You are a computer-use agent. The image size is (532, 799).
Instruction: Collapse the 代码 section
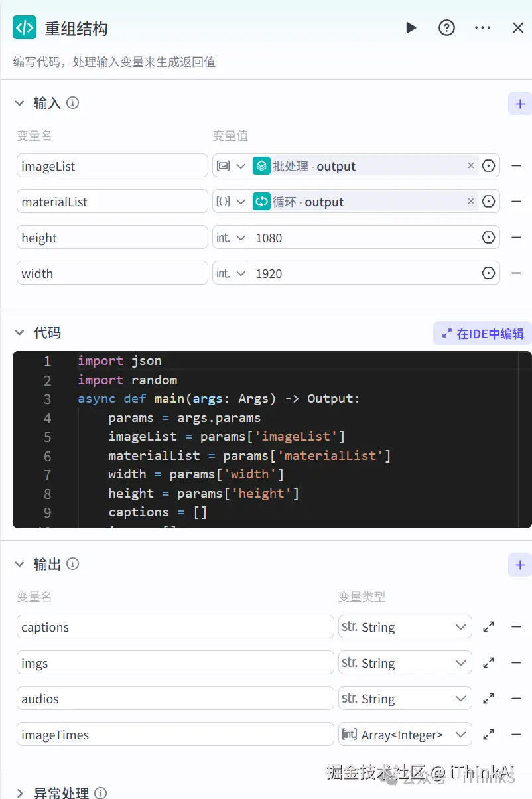pos(19,332)
